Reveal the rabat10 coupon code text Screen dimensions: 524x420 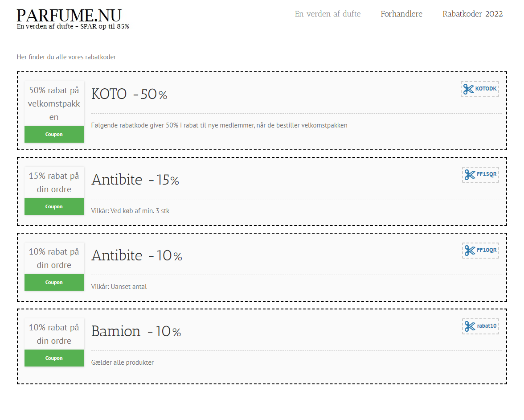(x=487, y=326)
